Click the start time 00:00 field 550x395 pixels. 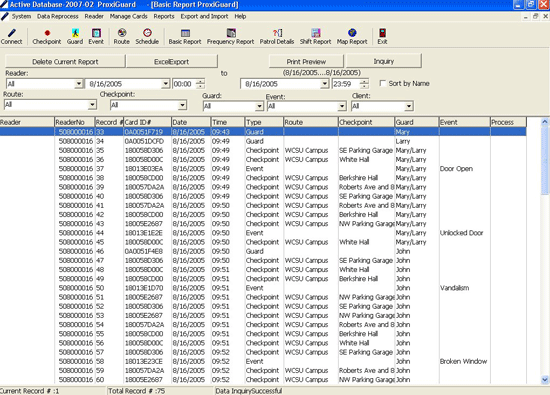[184, 84]
